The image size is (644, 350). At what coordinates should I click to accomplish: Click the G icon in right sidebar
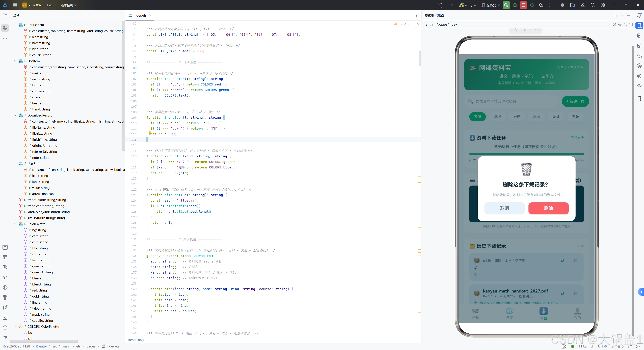639,45
